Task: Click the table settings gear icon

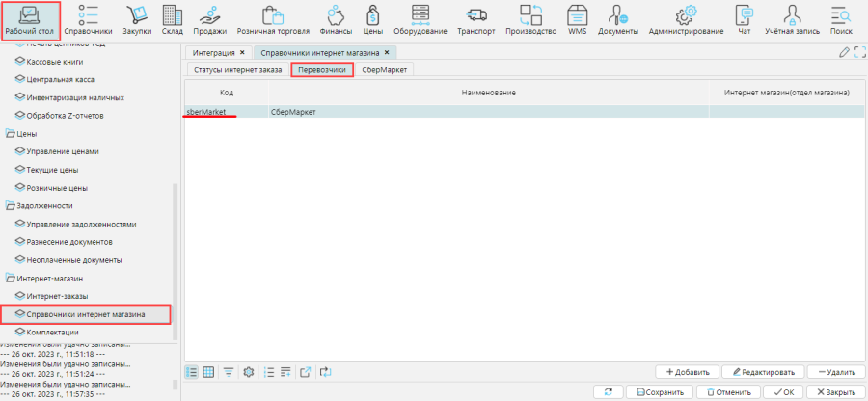Action: (x=248, y=371)
